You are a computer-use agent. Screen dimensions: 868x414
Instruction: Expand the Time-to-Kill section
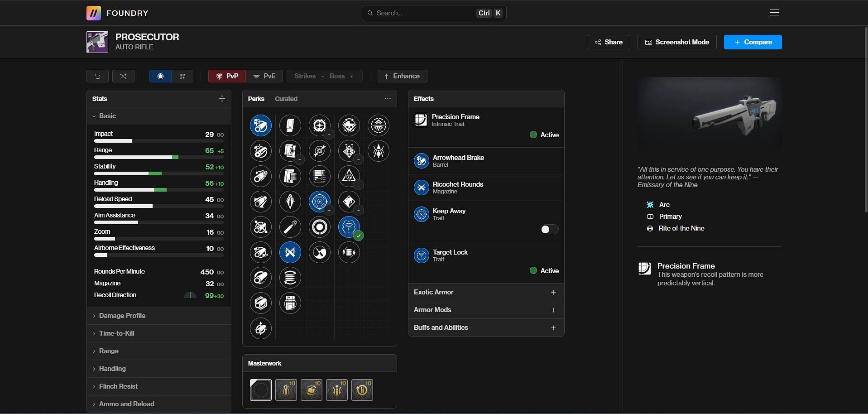[158, 333]
